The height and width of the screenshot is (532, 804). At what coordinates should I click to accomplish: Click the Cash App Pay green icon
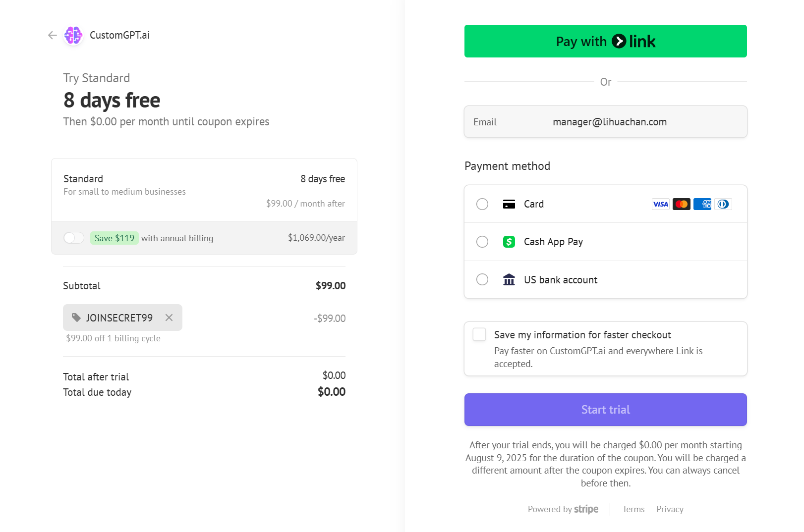click(509, 242)
